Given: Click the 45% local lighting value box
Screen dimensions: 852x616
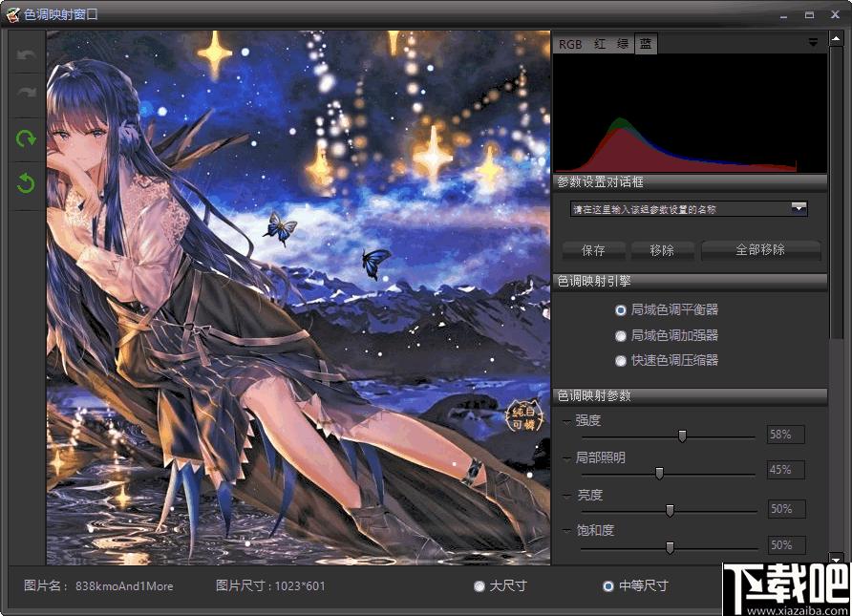Looking at the screenshot, I should [786, 470].
